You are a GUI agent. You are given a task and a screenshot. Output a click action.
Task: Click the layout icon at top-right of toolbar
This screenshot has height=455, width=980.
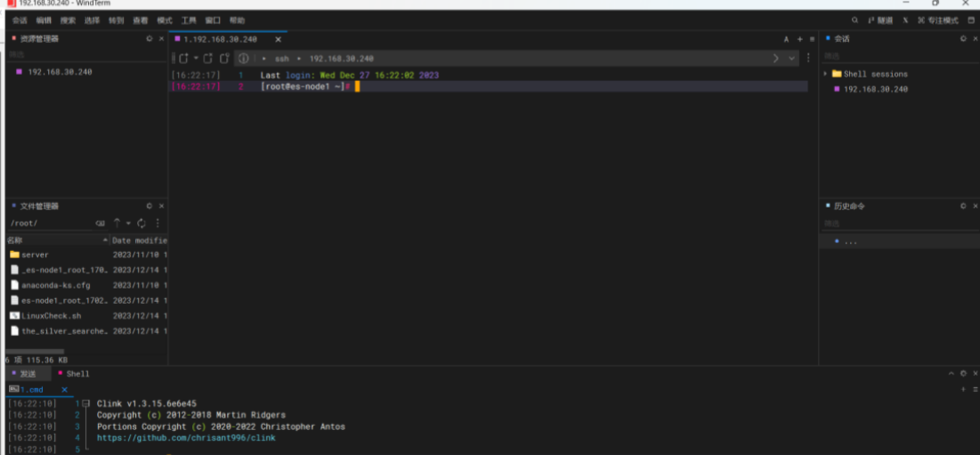point(970,20)
